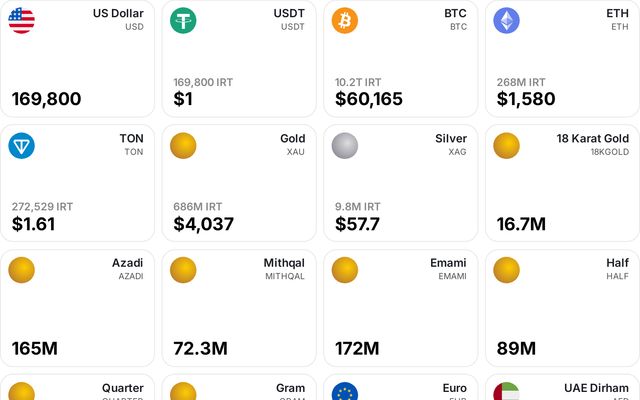Open the Quarter coin card

pos(78,387)
